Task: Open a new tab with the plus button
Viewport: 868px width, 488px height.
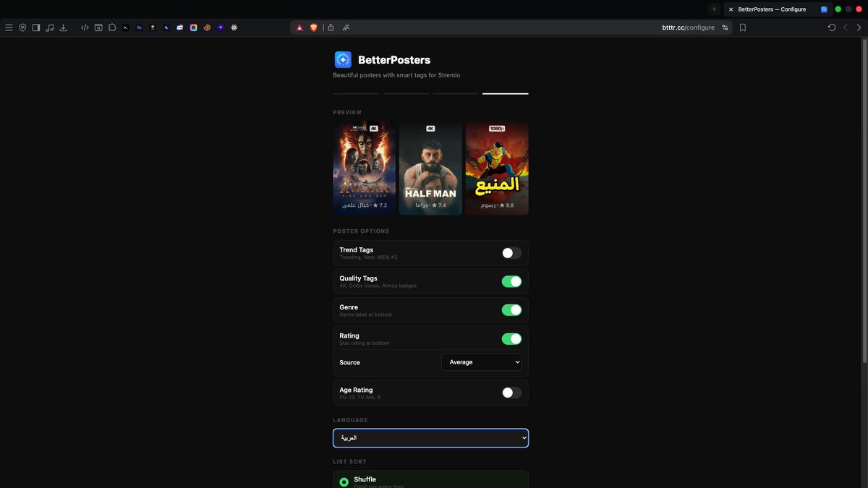Action: point(714,9)
